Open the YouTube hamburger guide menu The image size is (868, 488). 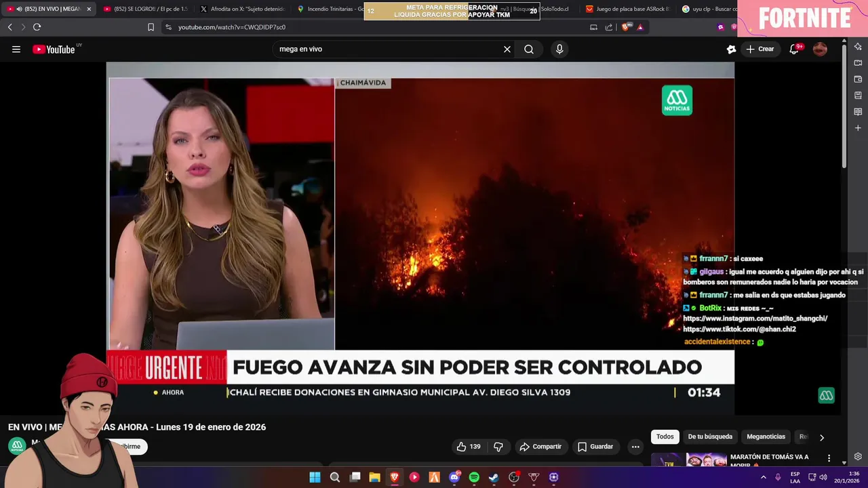tap(16, 49)
